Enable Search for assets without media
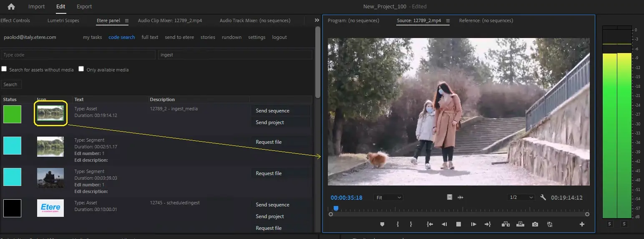The image size is (644, 239). click(4, 69)
